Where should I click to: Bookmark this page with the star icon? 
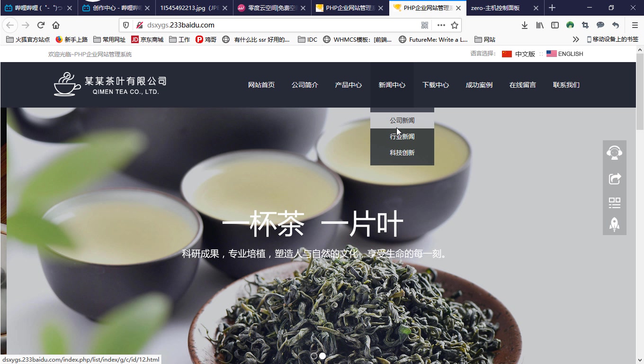[x=454, y=25]
